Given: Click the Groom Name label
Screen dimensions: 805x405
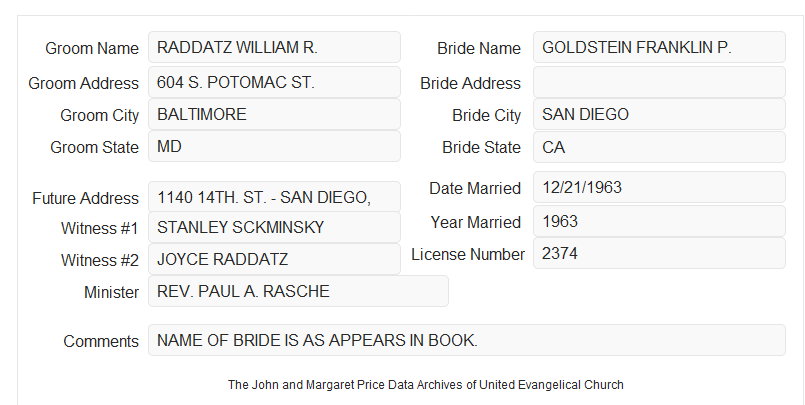Looking at the screenshot, I should pos(92,48).
